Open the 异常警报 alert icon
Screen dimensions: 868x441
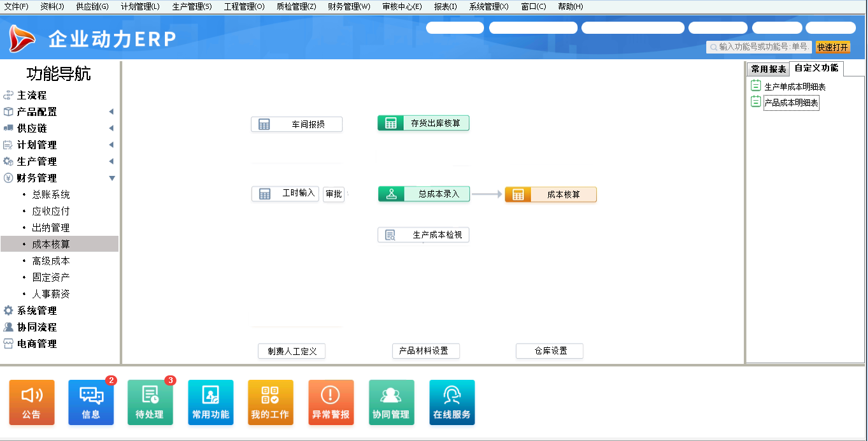point(331,402)
